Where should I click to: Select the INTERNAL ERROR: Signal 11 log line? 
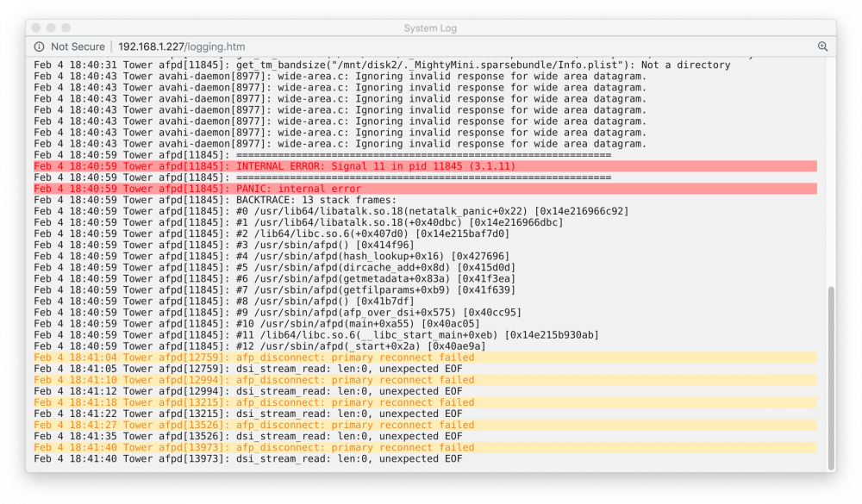(425, 166)
